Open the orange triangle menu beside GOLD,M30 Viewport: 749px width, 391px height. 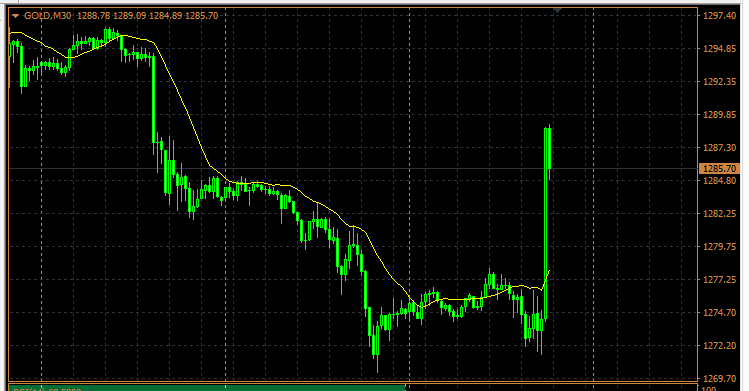pyautogui.click(x=16, y=16)
